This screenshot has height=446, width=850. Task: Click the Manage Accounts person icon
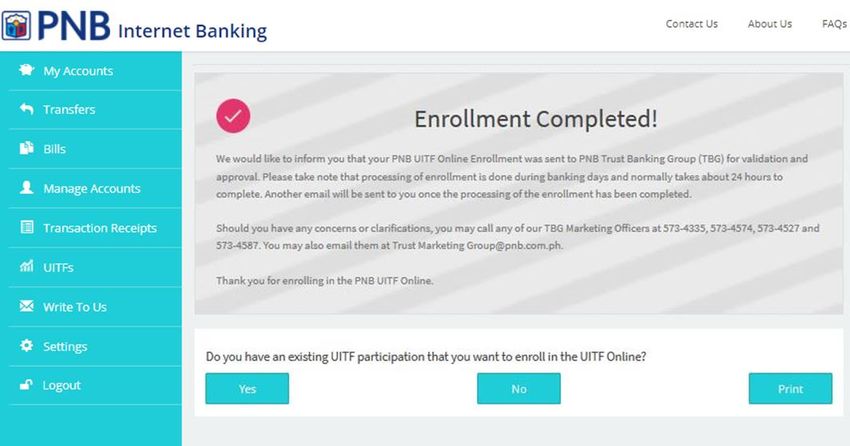point(27,188)
